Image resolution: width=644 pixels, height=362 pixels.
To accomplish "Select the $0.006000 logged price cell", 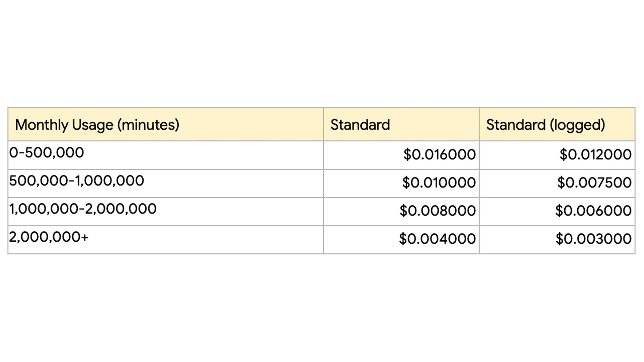I will tap(557, 211).
